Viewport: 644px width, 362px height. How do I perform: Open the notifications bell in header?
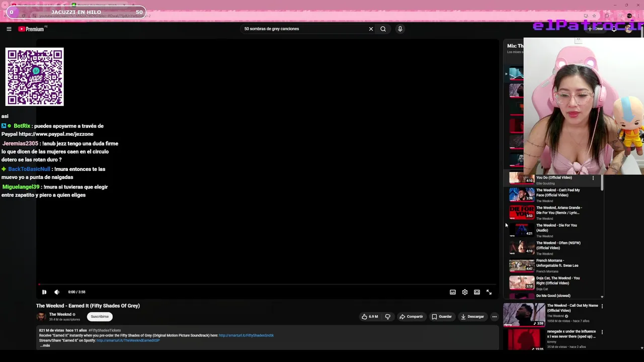coord(614,29)
